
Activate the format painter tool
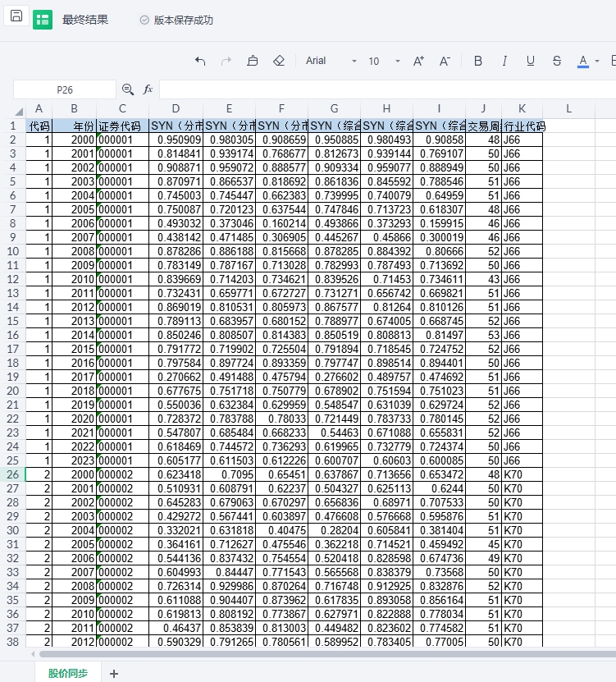click(253, 61)
